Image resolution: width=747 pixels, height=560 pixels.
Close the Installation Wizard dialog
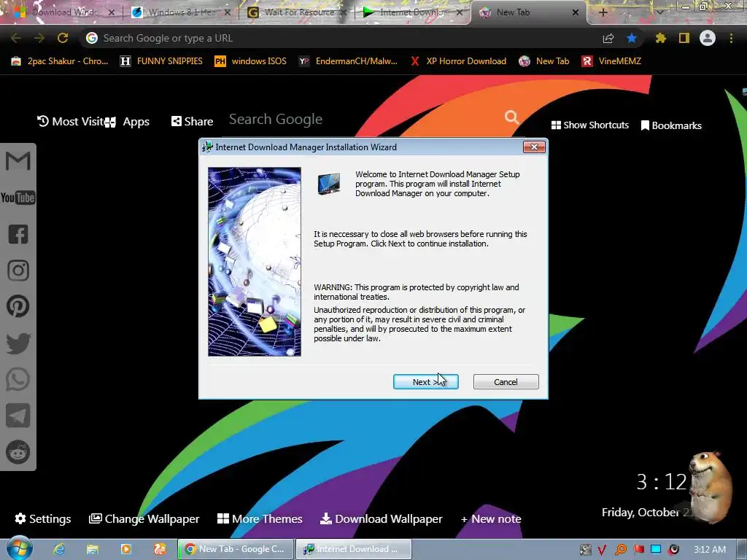coord(534,147)
